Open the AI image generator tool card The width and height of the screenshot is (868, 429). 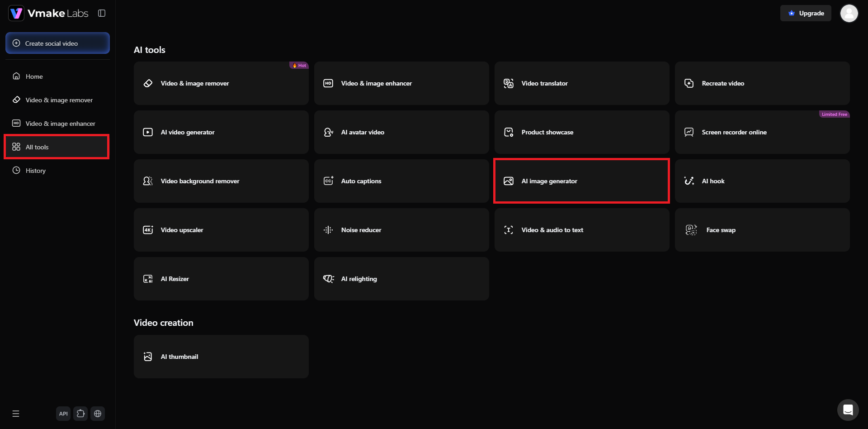pyautogui.click(x=582, y=181)
